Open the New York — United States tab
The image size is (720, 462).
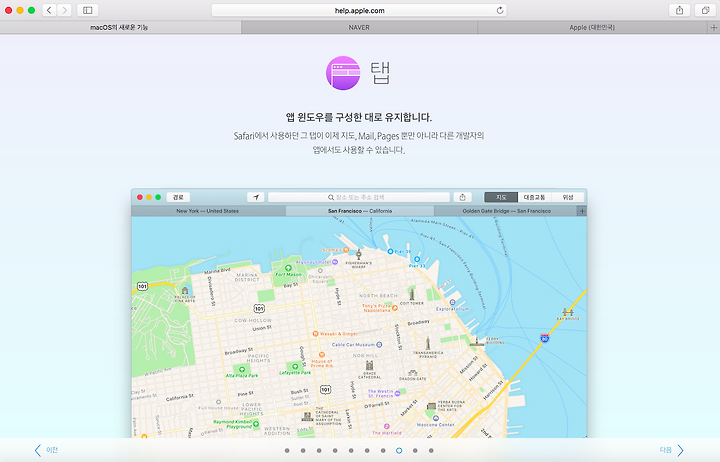208,211
